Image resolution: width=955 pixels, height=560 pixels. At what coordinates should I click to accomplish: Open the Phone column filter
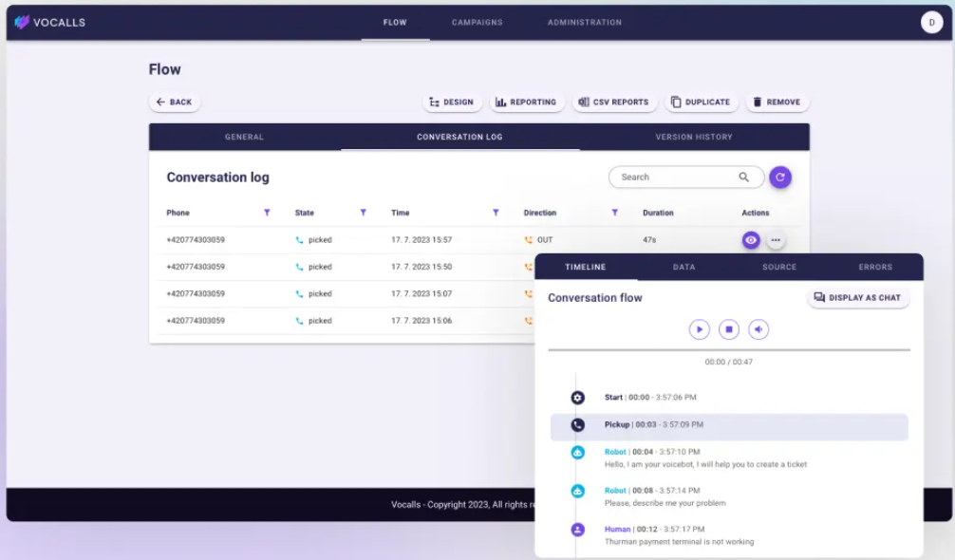coord(267,213)
